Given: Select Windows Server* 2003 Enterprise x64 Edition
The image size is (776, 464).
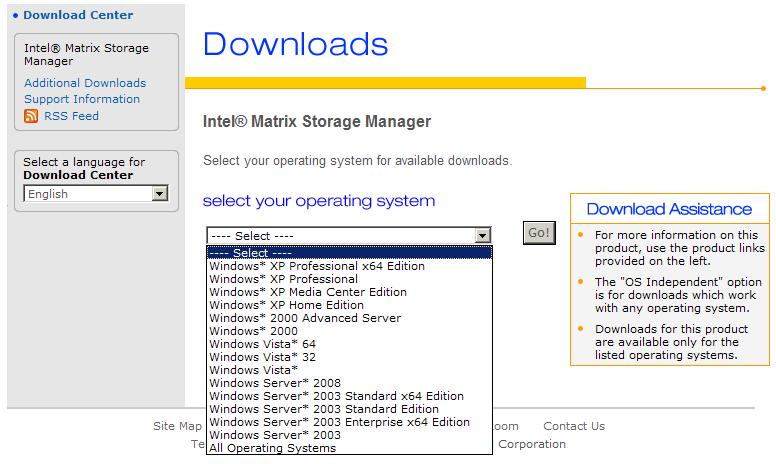Looking at the screenshot, I should click(349, 422).
